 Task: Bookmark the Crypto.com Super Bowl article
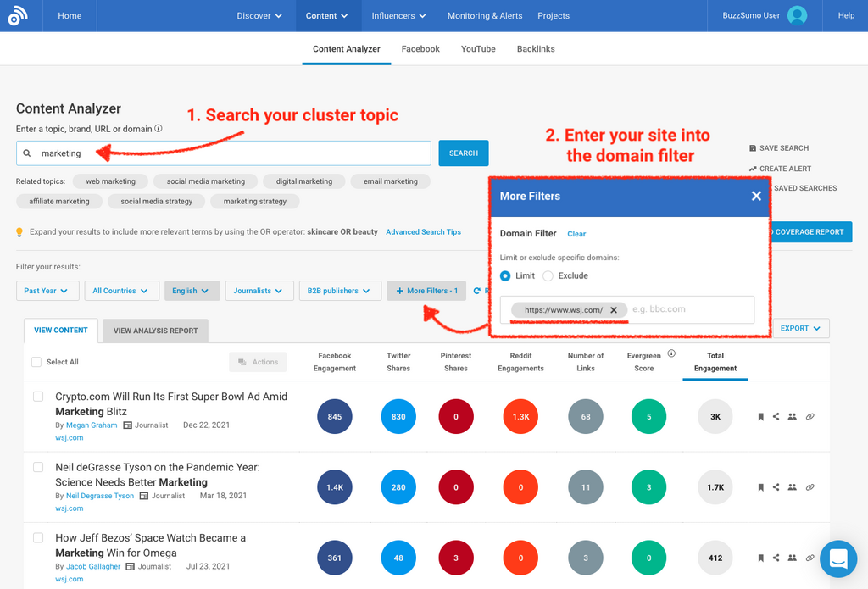coord(760,417)
